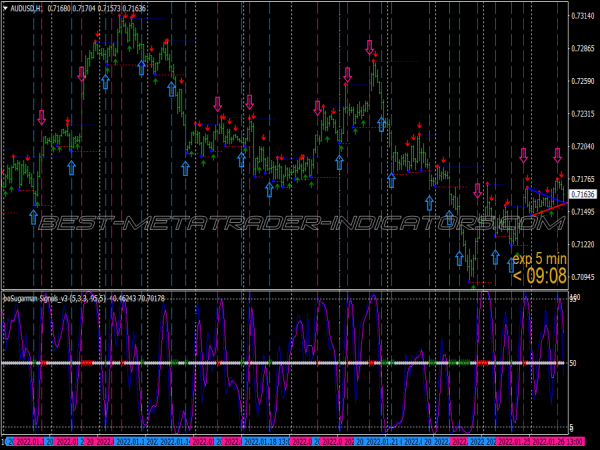
Task: Click the 2022.01.18 13:0 date label
Action: (266, 442)
